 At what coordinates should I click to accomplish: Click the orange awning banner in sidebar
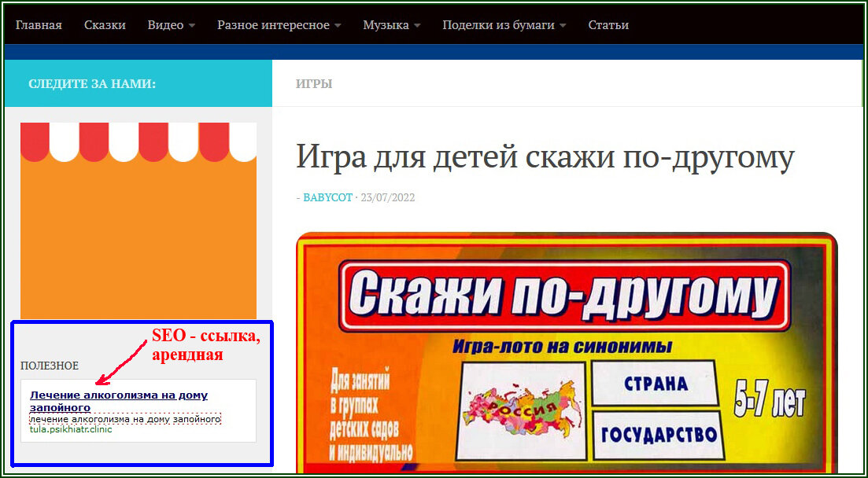pos(139,220)
